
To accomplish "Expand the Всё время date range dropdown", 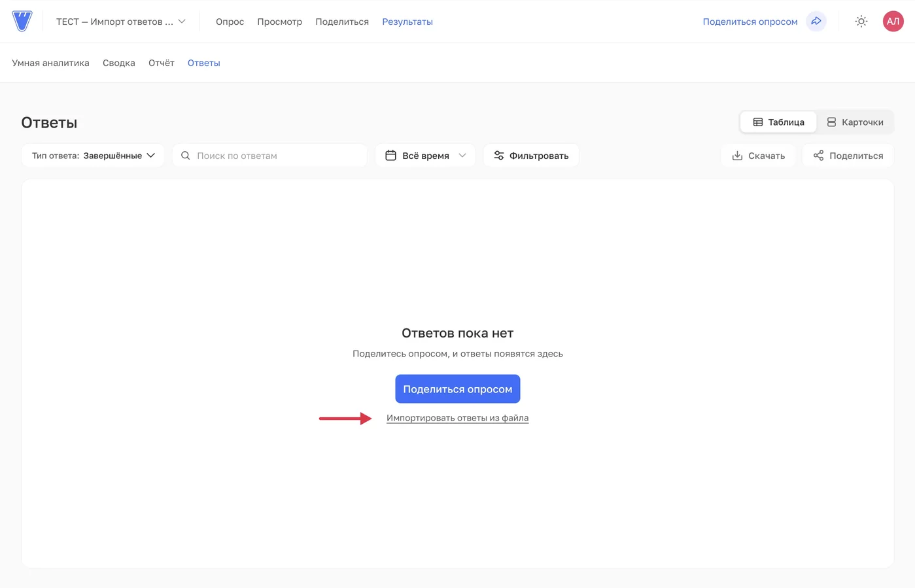I will pyautogui.click(x=425, y=156).
